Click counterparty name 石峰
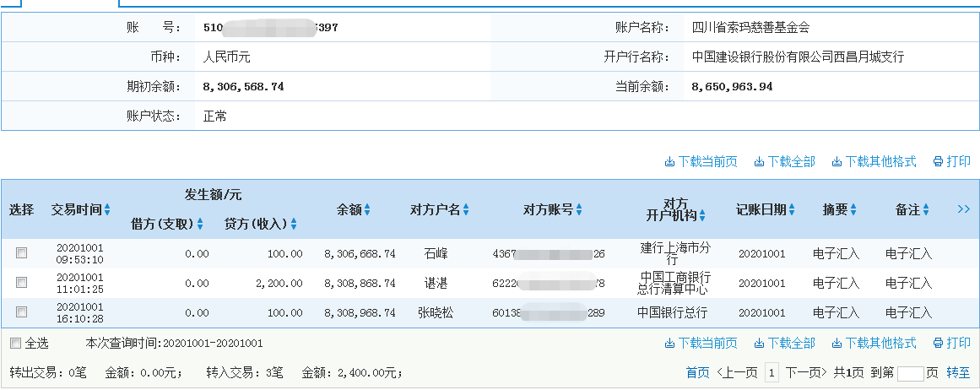 (436, 254)
